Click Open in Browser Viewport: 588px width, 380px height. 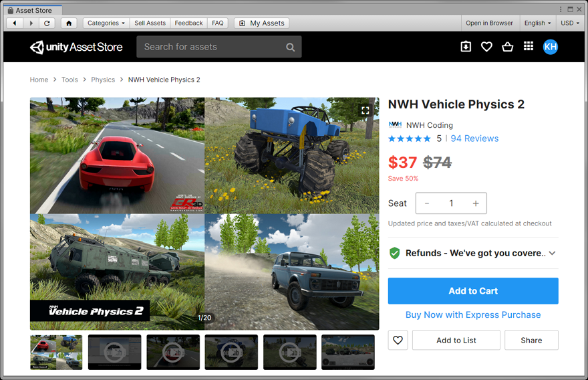(x=489, y=23)
